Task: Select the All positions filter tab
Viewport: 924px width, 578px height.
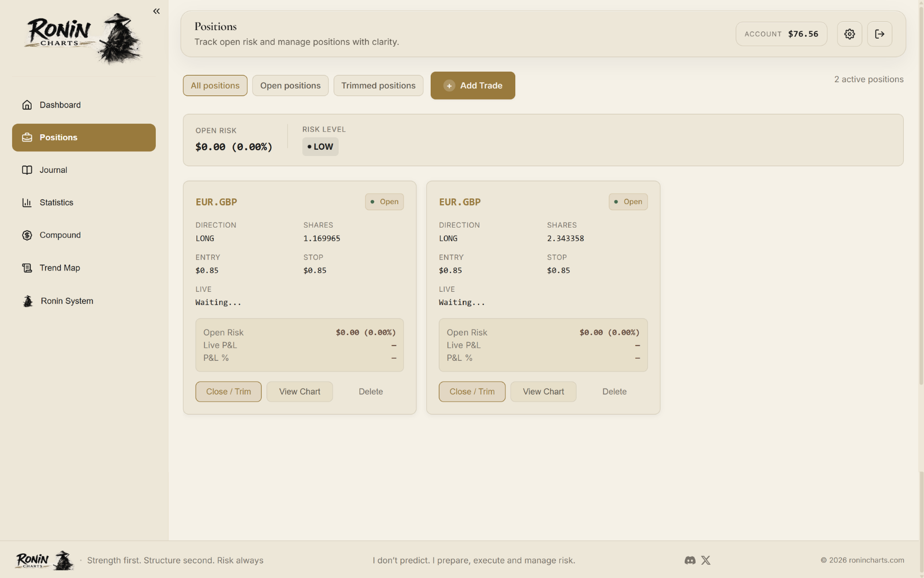Action: point(215,86)
